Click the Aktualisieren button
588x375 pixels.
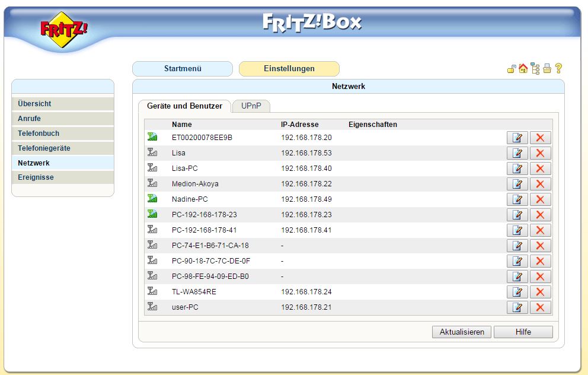tap(462, 332)
